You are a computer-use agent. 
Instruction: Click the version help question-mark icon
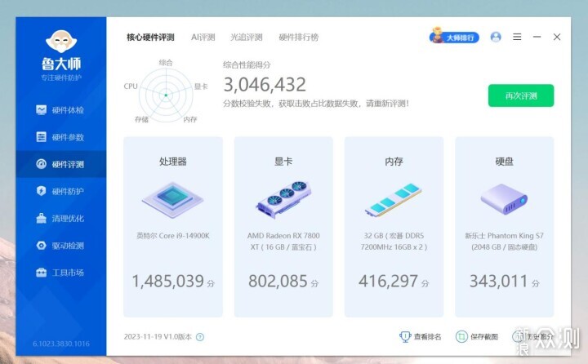point(200,337)
